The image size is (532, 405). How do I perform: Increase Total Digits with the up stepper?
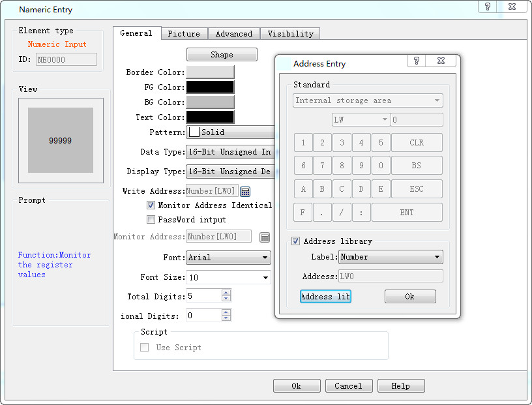[x=227, y=292]
